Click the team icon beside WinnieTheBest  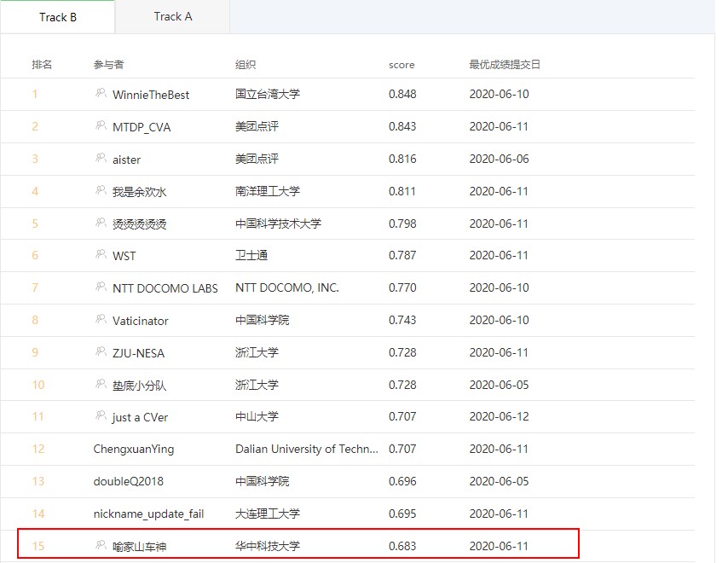pyautogui.click(x=101, y=93)
